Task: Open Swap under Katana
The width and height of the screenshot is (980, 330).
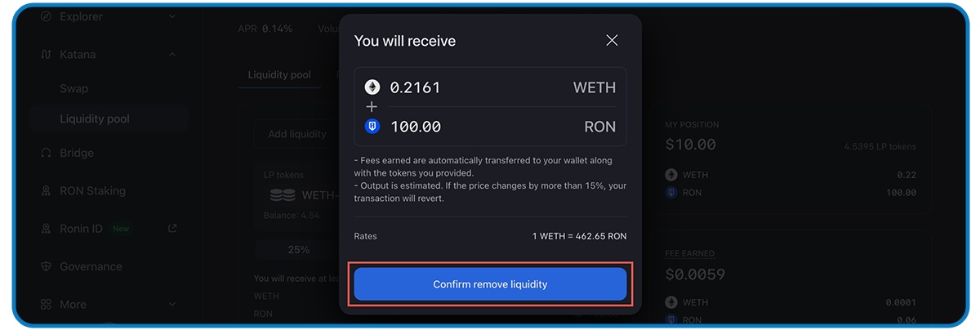Action: [74, 88]
